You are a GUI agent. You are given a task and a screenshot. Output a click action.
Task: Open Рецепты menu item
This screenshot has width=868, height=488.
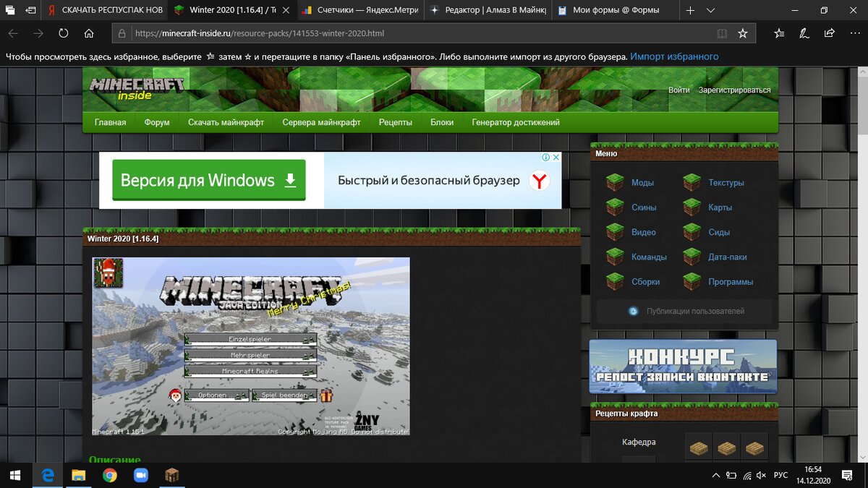click(x=396, y=122)
